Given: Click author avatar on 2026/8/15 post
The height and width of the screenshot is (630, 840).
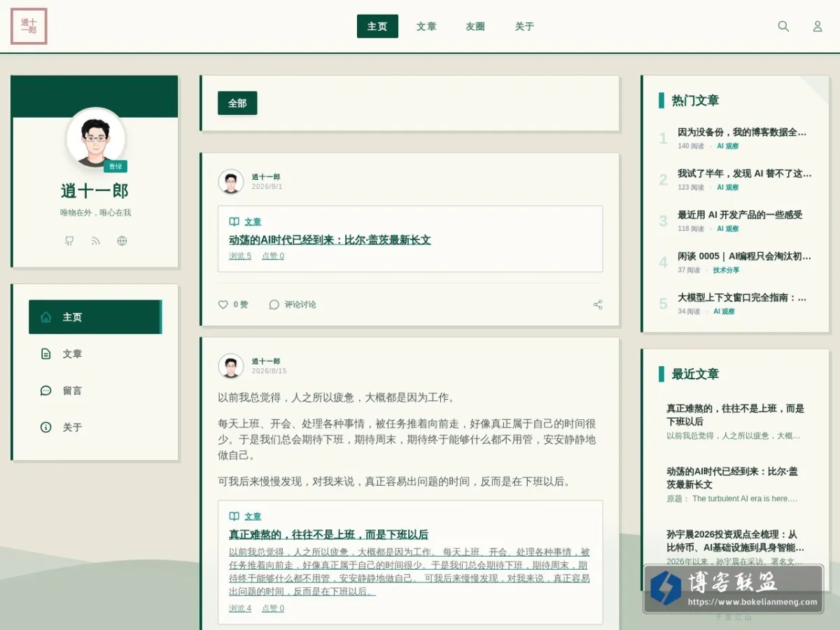Looking at the screenshot, I should [x=231, y=366].
